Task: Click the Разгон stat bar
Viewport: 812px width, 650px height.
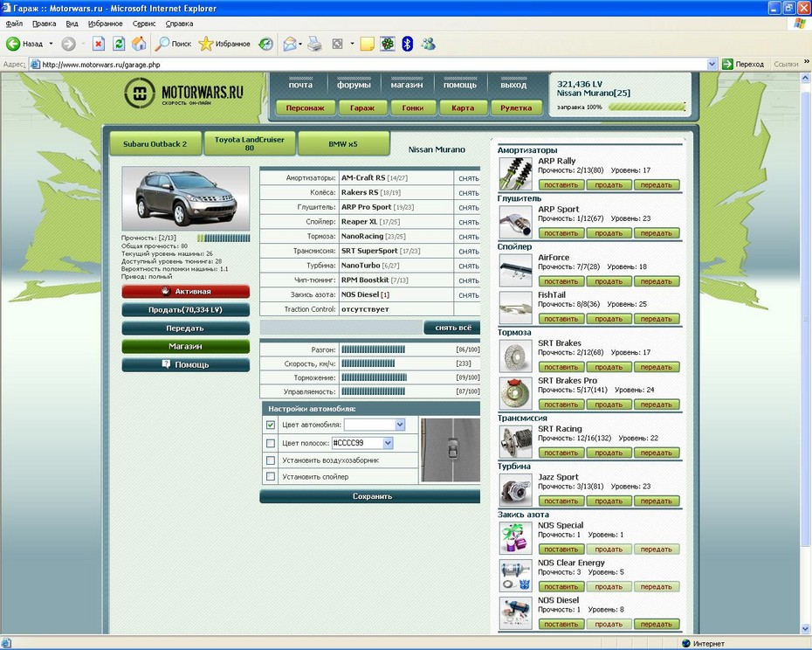Action: tap(374, 349)
